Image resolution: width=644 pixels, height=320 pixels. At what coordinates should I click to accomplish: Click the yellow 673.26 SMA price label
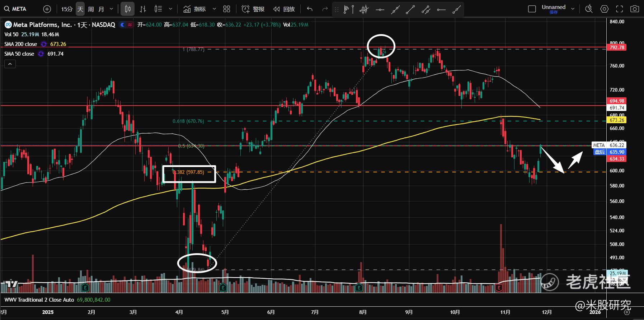point(617,120)
